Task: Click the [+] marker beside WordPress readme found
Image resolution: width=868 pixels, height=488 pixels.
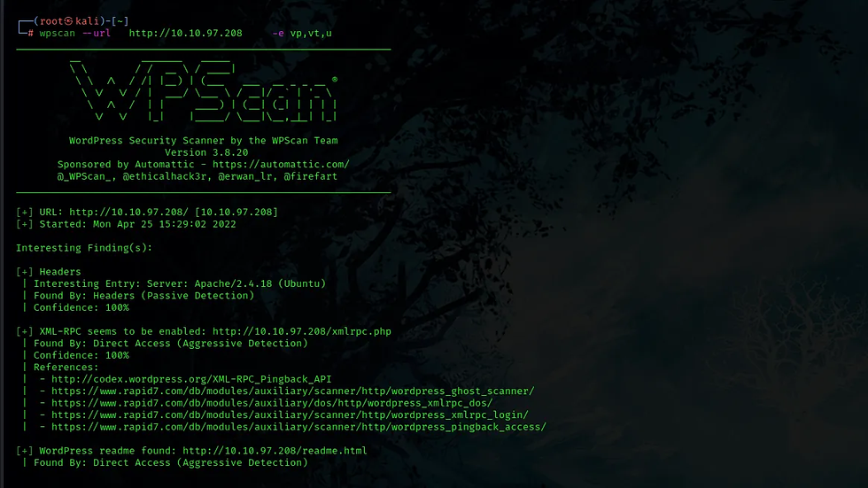Action: (25, 451)
